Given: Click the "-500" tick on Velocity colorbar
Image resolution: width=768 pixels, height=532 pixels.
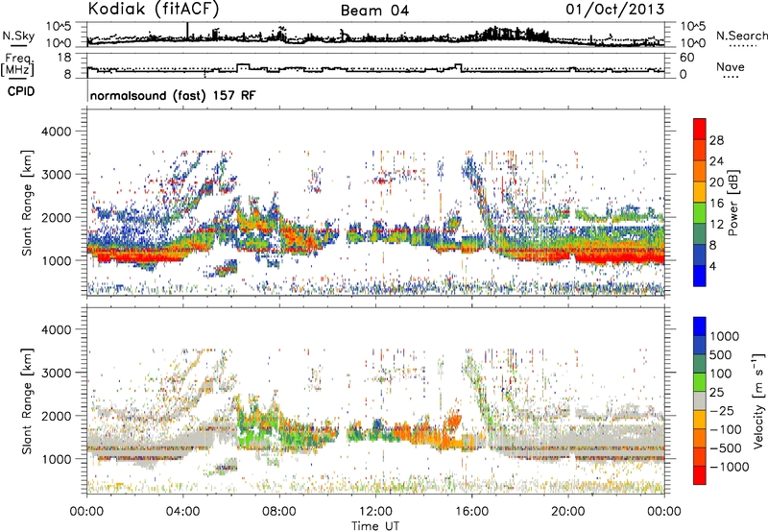Looking at the screenshot, I should (726, 448).
